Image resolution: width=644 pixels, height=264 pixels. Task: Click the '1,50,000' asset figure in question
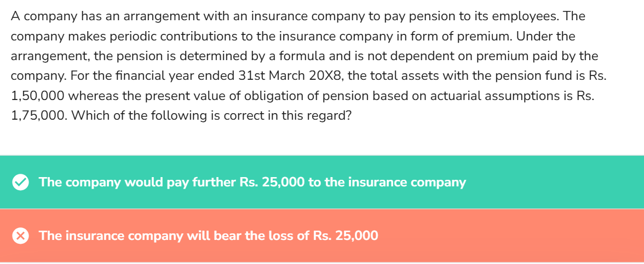pyautogui.click(x=37, y=96)
